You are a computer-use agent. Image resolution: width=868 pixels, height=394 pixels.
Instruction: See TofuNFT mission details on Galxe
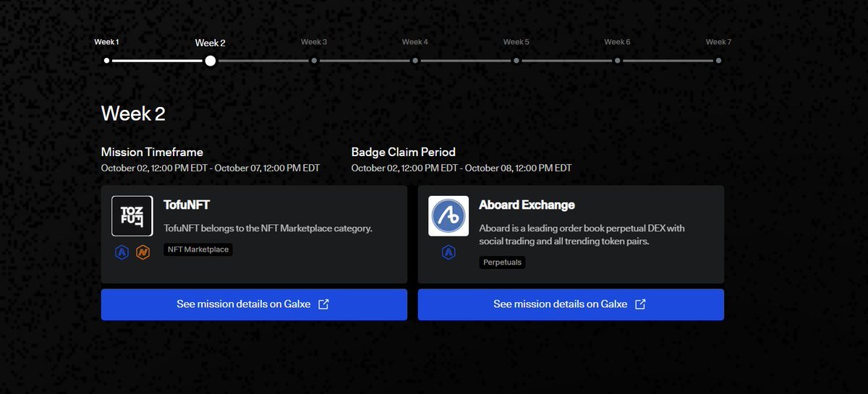pyautogui.click(x=254, y=304)
